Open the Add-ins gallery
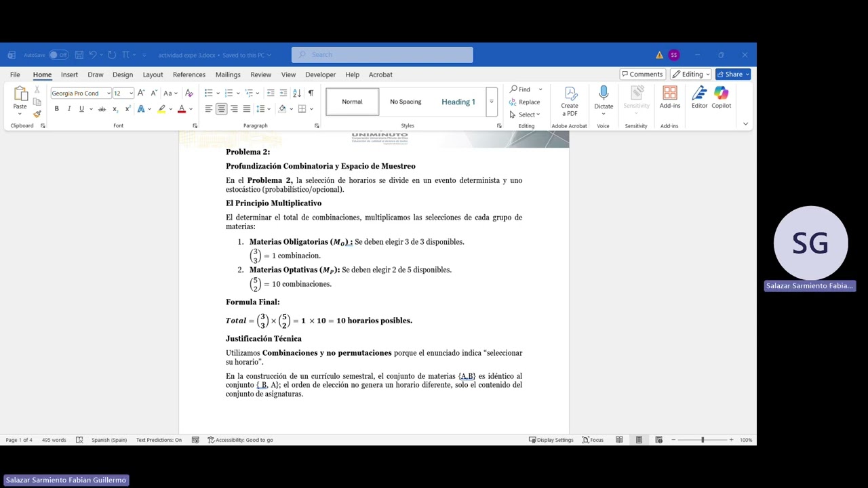The width and height of the screenshot is (868, 488). (670, 98)
